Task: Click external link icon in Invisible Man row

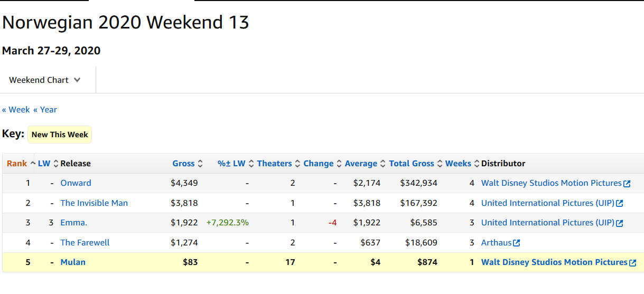Action: tap(620, 204)
